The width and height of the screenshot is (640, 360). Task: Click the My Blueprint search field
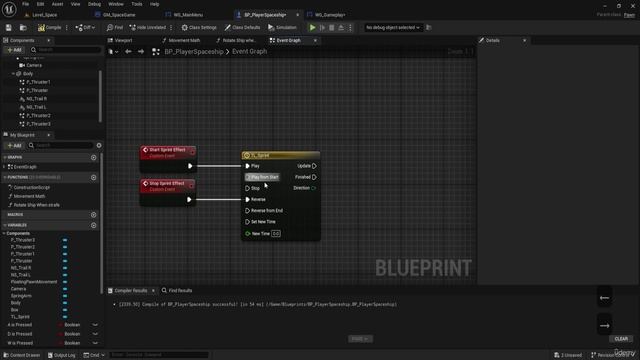click(x=60, y=145)
